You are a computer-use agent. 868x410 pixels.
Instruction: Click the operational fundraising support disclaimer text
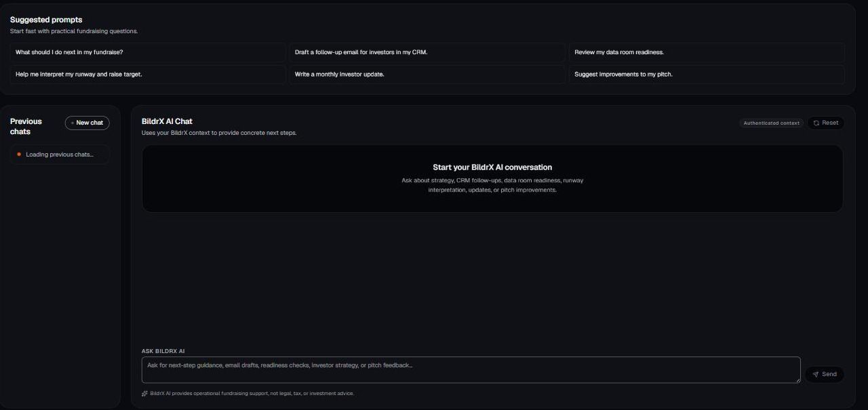point(252,393)
